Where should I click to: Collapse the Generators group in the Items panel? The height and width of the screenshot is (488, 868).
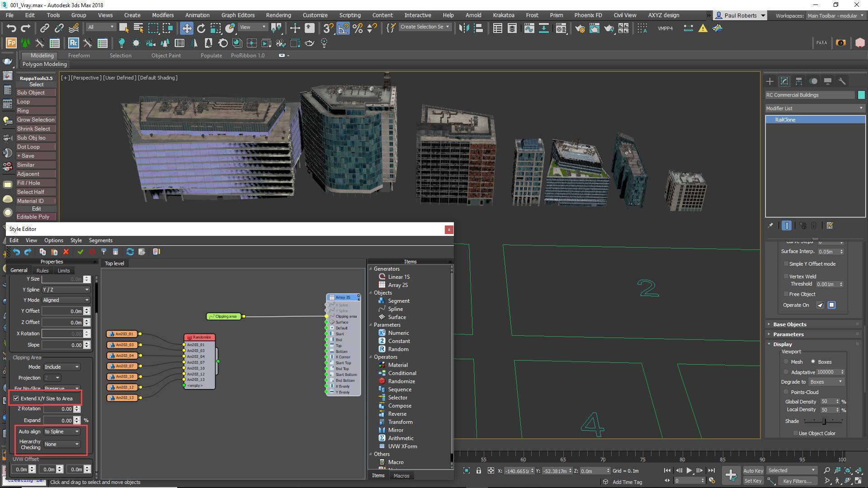click(x=371, y=269)
